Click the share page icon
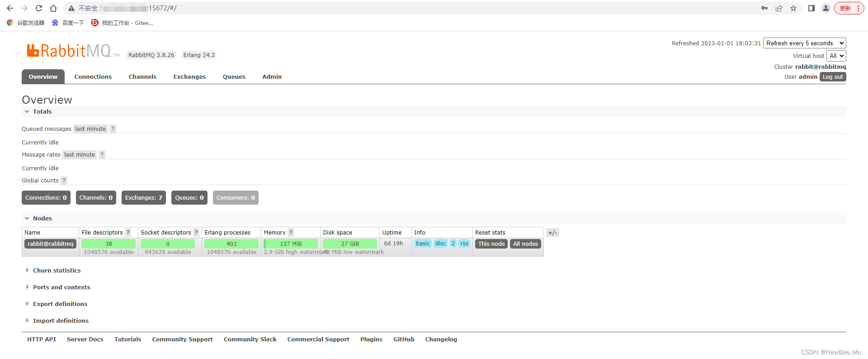The height and width of the screenshot is (359, 868). click(779, 8)
